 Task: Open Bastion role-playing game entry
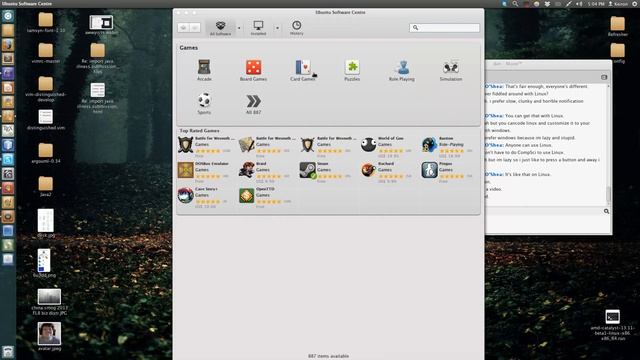tap(447, 147)
